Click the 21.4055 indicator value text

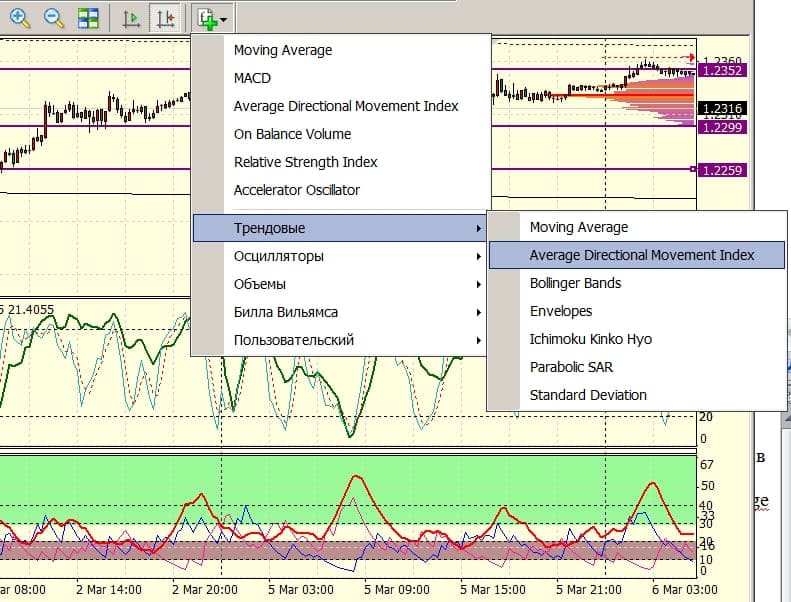pos(31,309)
